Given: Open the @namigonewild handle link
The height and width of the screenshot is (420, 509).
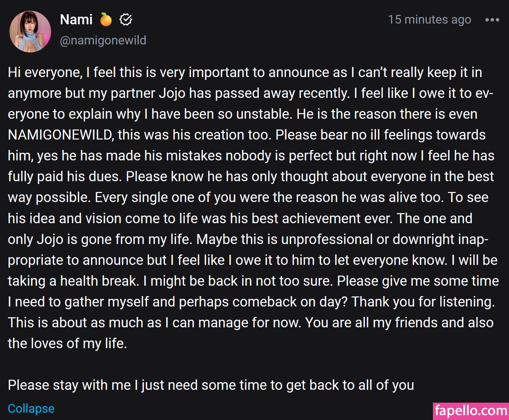Looking at the screenshot, I should (x=103, y=40).
